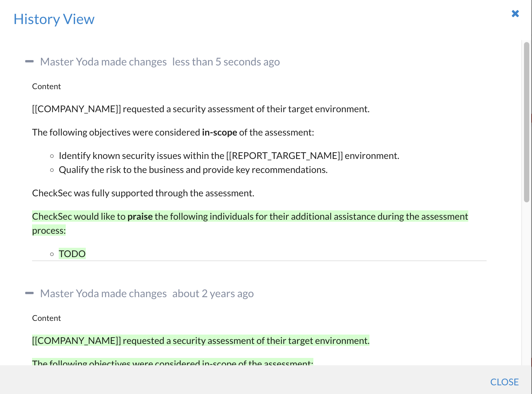Click the bold 'praise' word
Screen dimensions: 532x394
[140, 217]
